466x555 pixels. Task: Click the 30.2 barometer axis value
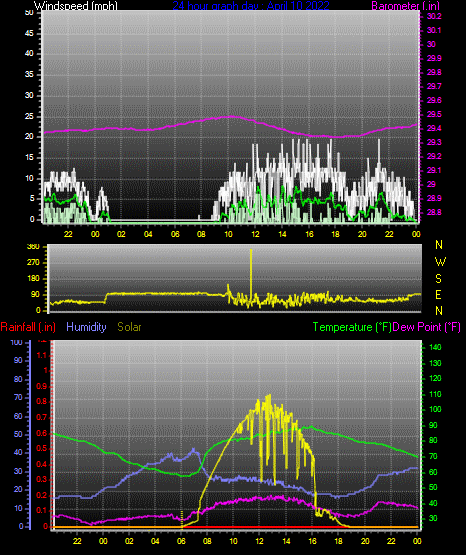point(434,16)
